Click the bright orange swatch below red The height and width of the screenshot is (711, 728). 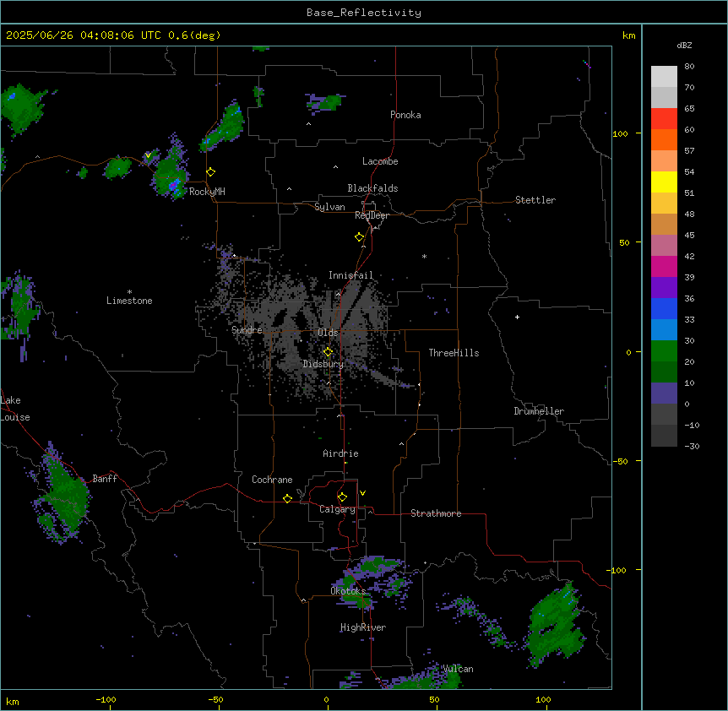[x=664, y=139]
